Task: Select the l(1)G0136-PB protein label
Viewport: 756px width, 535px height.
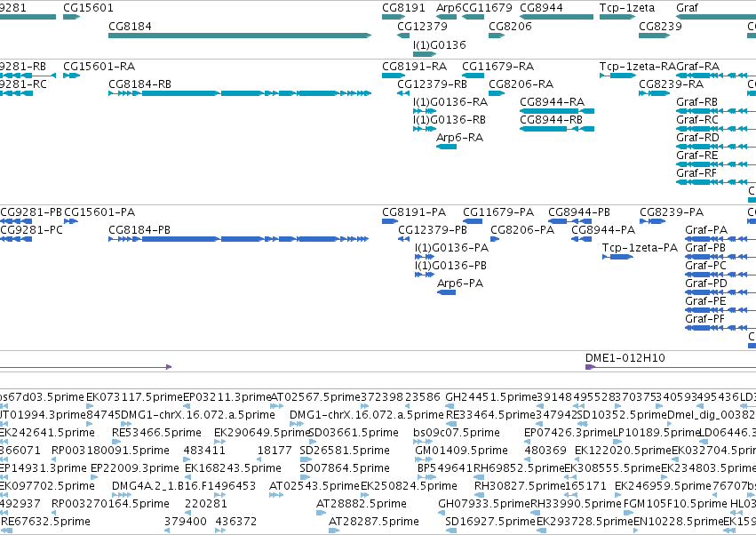Action: [x=450, y=266]
